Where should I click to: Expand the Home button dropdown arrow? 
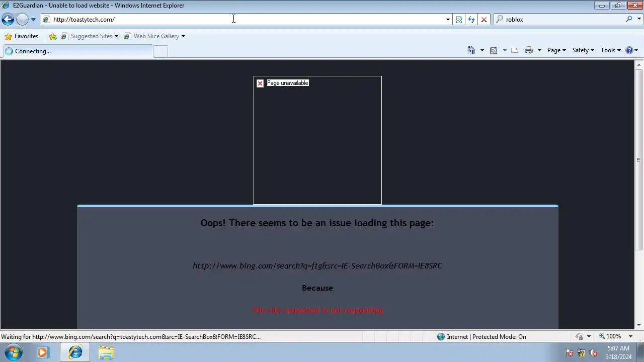(x=482, y=50)
